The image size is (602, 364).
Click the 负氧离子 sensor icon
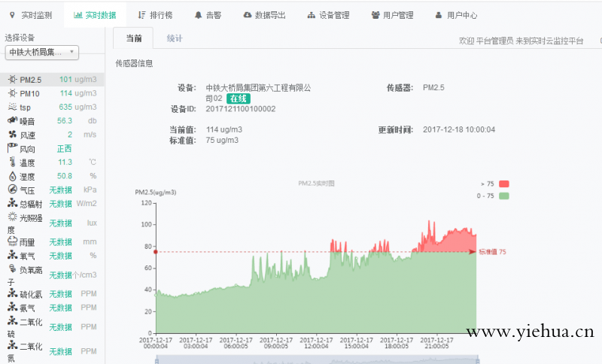pyautogui.click(x=12, y=268)
